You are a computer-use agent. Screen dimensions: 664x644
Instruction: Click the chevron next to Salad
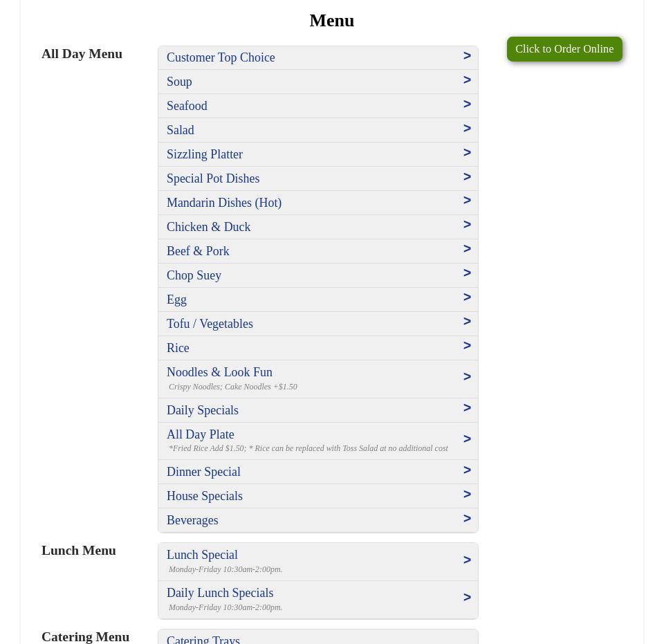click(x=467, y=129)
